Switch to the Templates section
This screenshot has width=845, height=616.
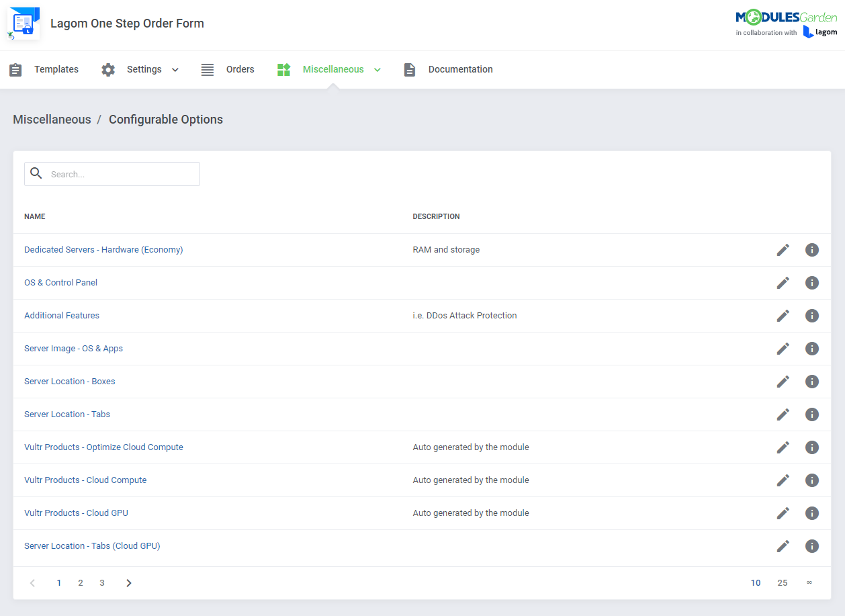pyautogui.click(x=56, y=69)
